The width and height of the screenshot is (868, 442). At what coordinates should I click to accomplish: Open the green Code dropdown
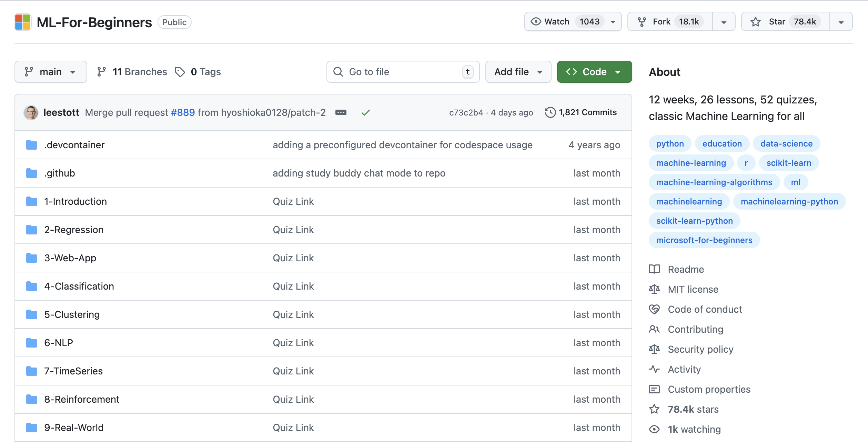point(594,72)
